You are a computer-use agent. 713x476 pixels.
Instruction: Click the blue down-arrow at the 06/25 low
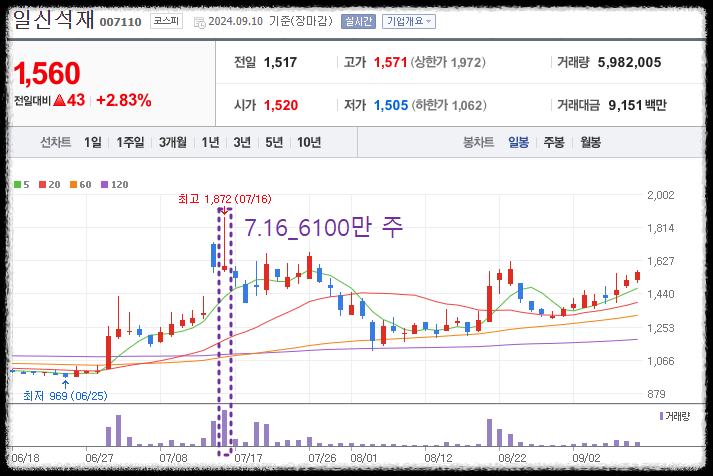coord(65,384)
